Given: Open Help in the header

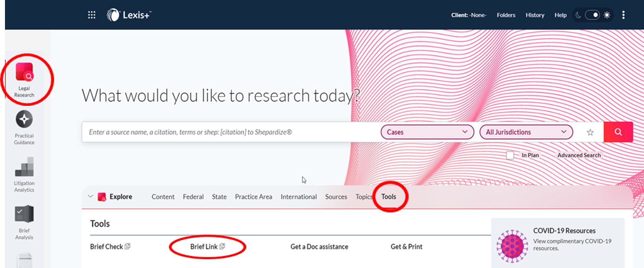Looking at the screenshot, I should [x=561, y=15].
